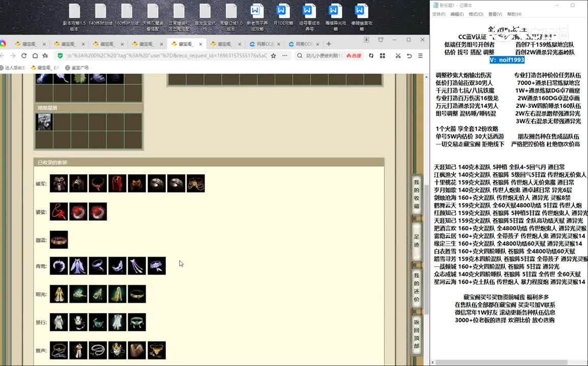
Task: Bookmark the page with the address-bar star
Action: click(273, 55)
